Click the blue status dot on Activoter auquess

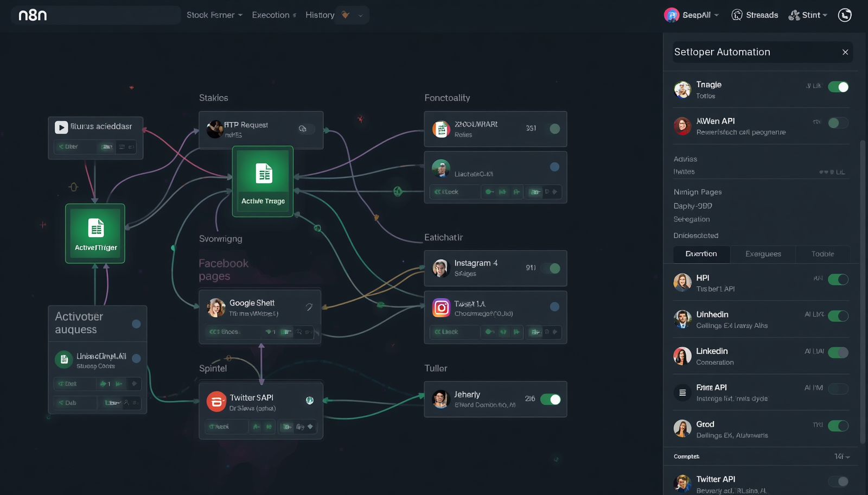coord(136,324)
